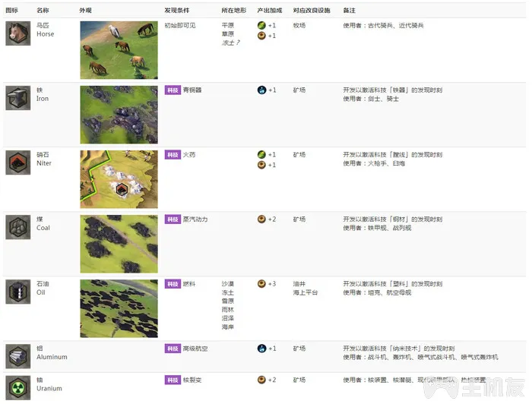Click the 油井 improvement text
The height and width of the screenshot is (404, 532).
(299, 284)
